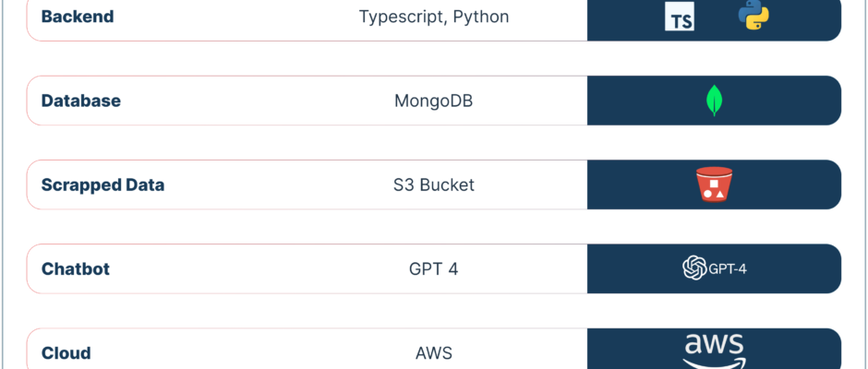Click the dark panel of the Database row
The width and height of the screenshot is (868, 369).
click(x=714, y=101)
